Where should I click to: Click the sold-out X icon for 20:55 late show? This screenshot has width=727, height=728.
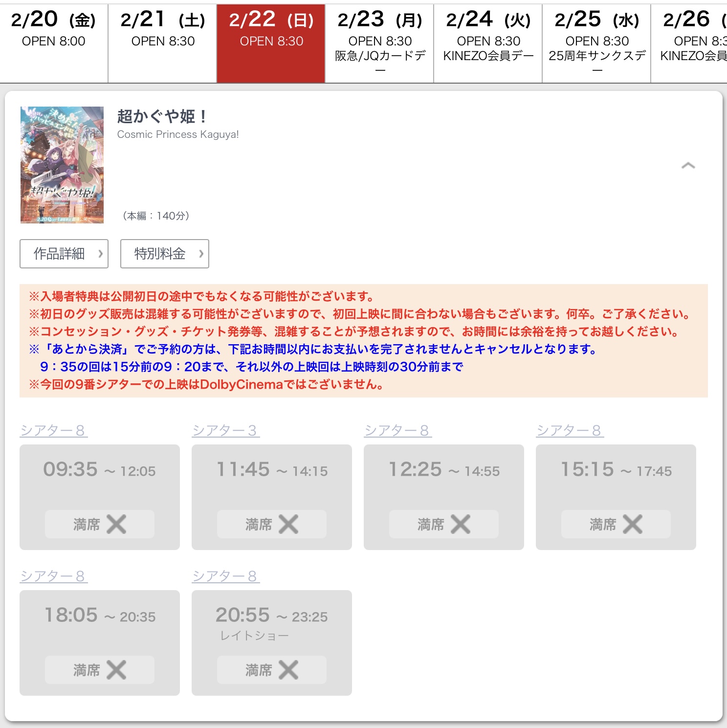[x=288, y=670]
